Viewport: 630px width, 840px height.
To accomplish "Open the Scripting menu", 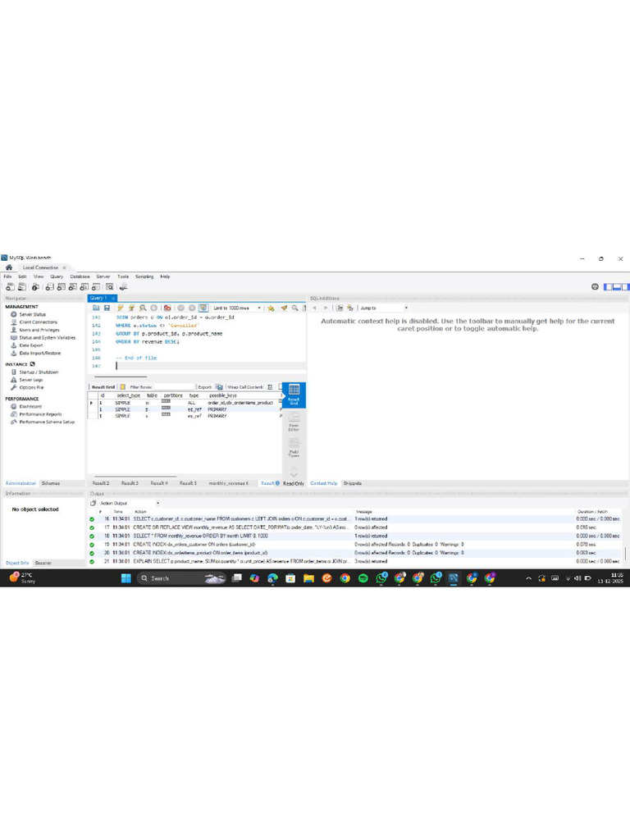I will coord(144,277).
